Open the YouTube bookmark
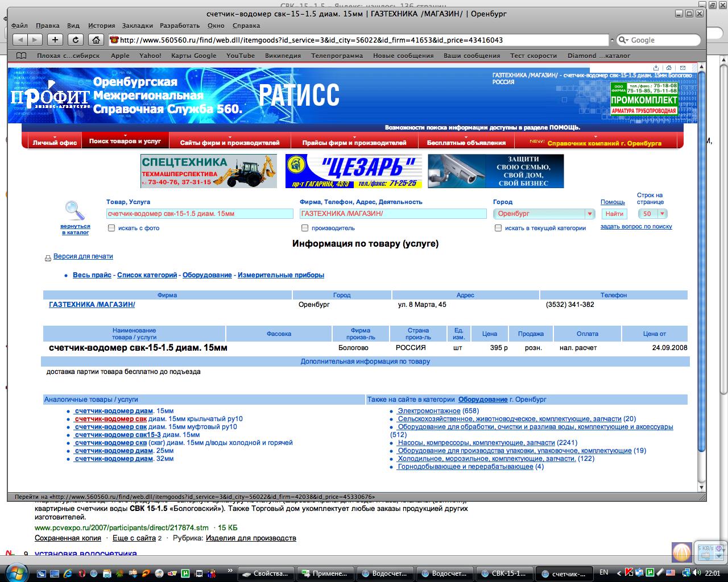 click(241, 56)
